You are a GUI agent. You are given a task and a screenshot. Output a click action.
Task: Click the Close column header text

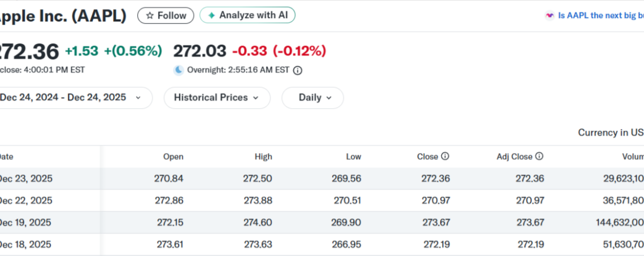pyautogui.click(x=428, y=157)
